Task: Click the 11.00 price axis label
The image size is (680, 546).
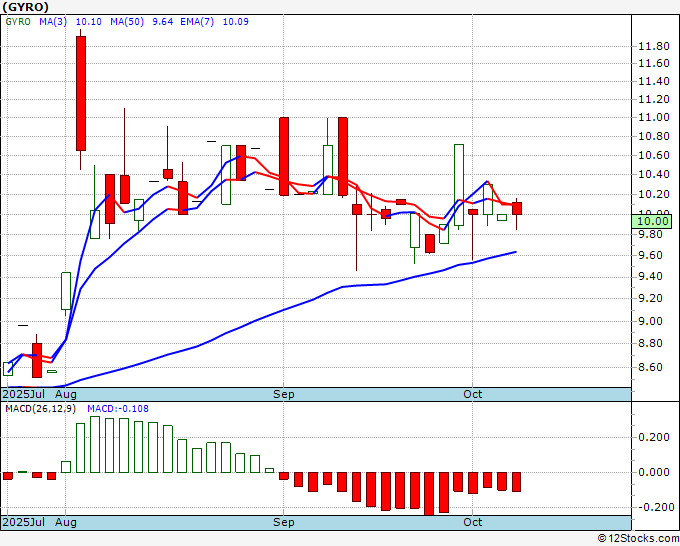Action: point(654,118)
